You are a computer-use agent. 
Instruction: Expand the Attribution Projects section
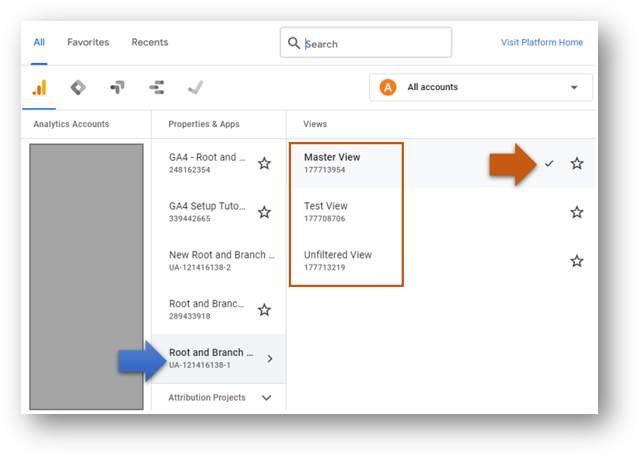pos(267,398)
